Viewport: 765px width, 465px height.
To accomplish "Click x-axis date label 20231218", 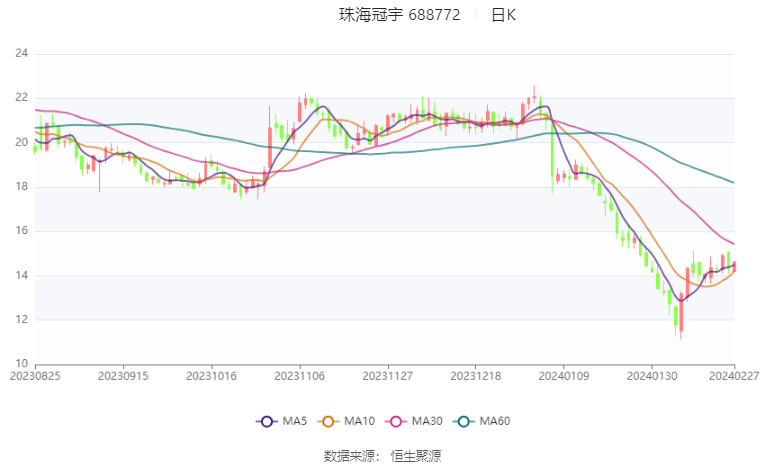I will [476, 376].
